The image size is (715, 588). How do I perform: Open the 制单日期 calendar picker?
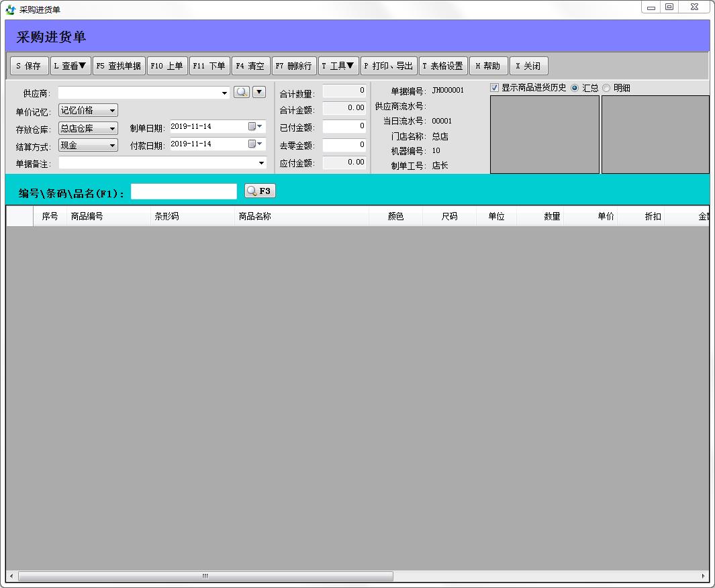click(x=256, y=126)
